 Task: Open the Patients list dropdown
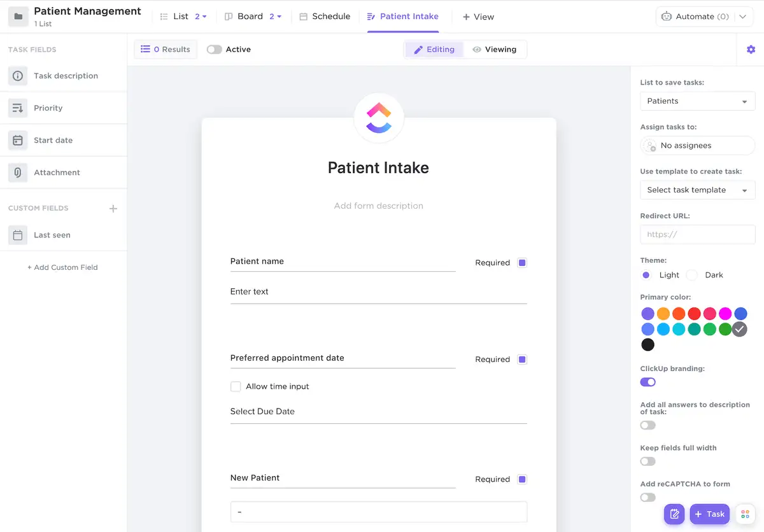point(697,101)
